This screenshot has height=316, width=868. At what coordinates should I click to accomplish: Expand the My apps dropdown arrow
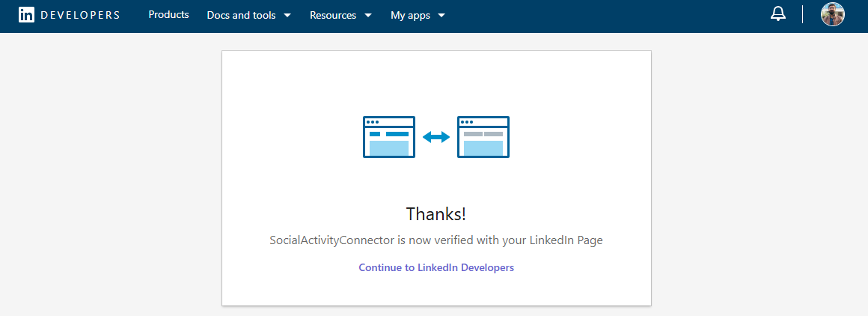[x=441, y=16]
